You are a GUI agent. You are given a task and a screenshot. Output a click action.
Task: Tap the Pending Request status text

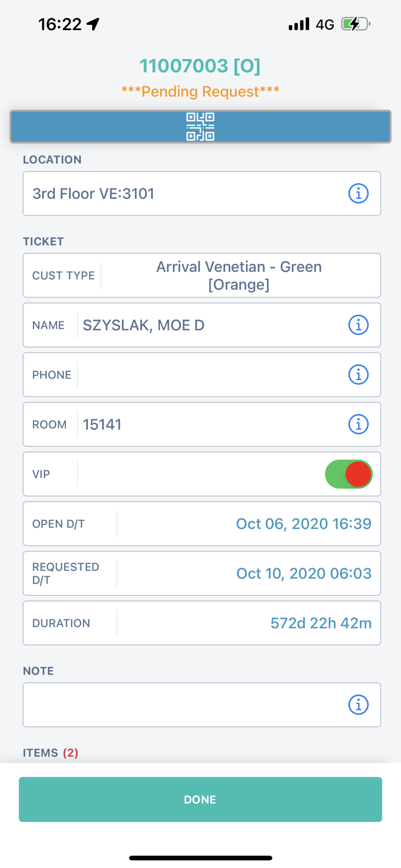pyautogui.click(x=200, y=91)
